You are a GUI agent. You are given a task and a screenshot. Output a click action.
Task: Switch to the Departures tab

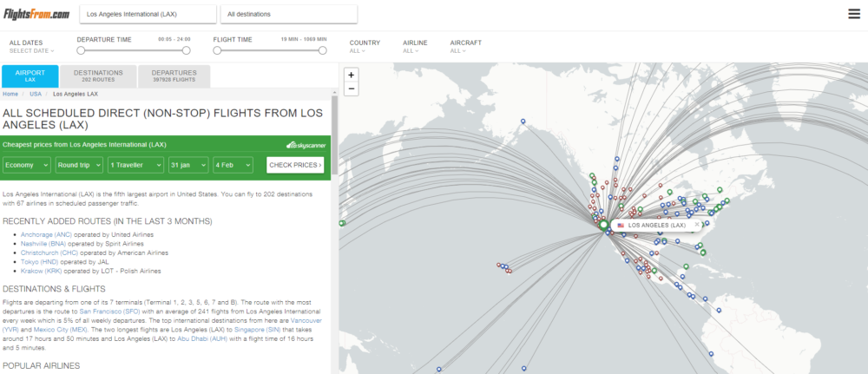pos(174,75)
